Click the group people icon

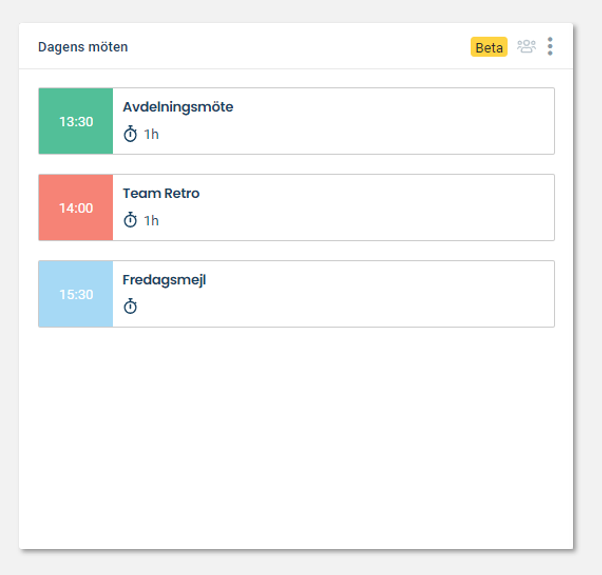(x=526, y=46)
